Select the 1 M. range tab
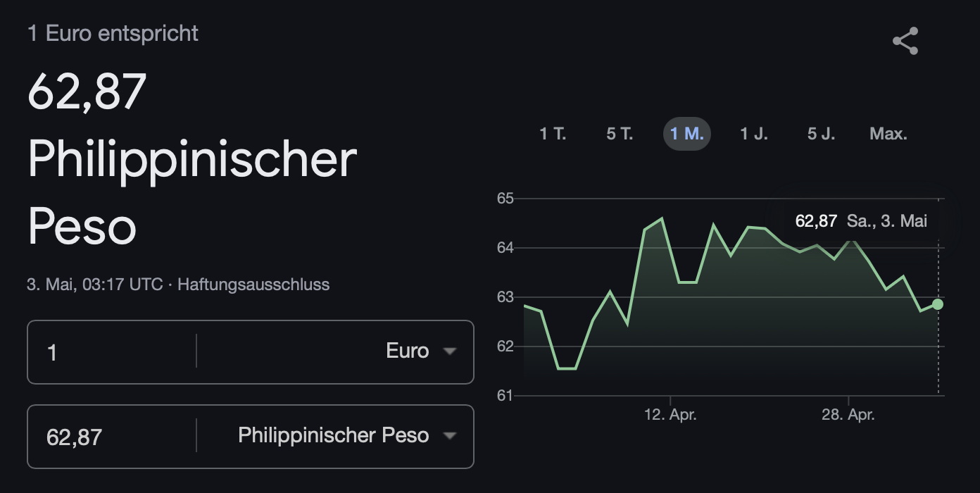Viewport: 980px width, 493px height. tap(687, 134)
